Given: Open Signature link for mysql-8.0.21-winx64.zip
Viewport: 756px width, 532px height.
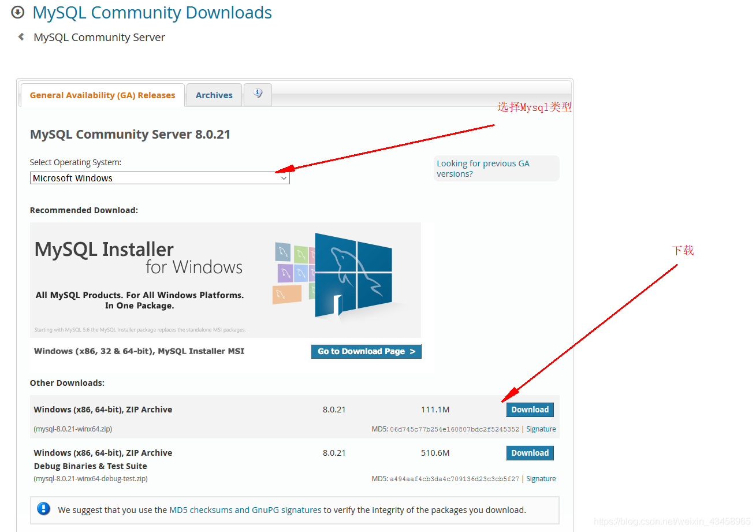Looking at the screenshot, I should coord(541,429).
